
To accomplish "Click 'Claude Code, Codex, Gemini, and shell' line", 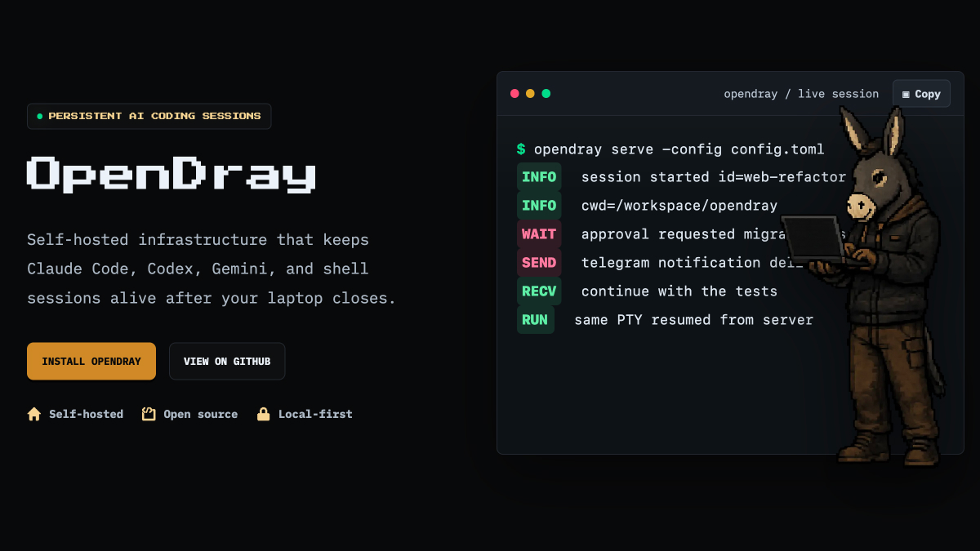I will [x=198, y=269].
